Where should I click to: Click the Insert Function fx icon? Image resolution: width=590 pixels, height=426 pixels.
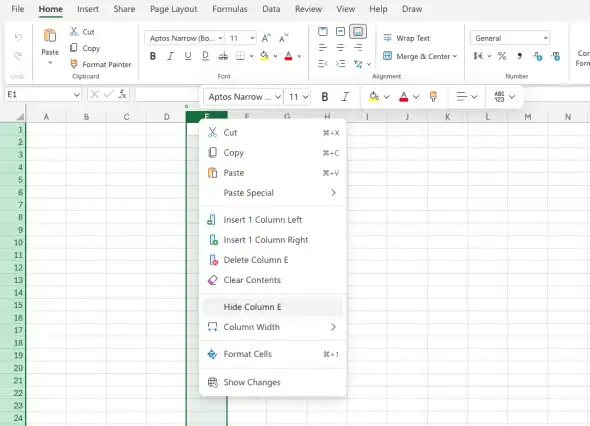[122, 94]
